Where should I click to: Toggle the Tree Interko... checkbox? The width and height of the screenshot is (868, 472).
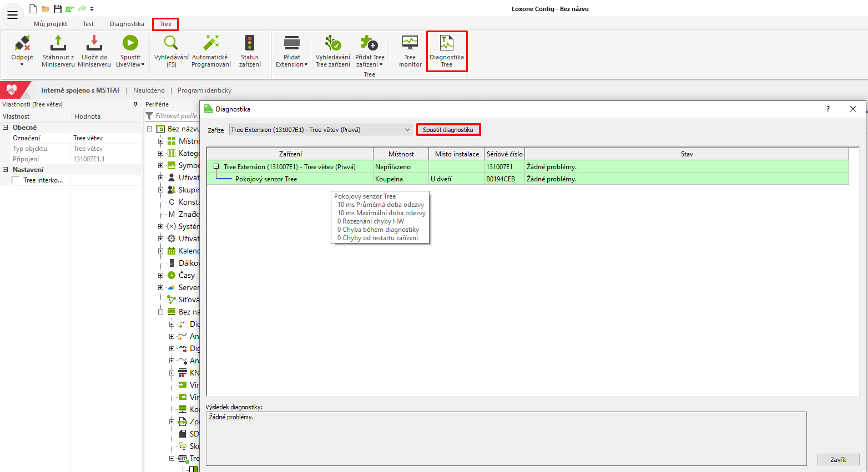(16, 180)
